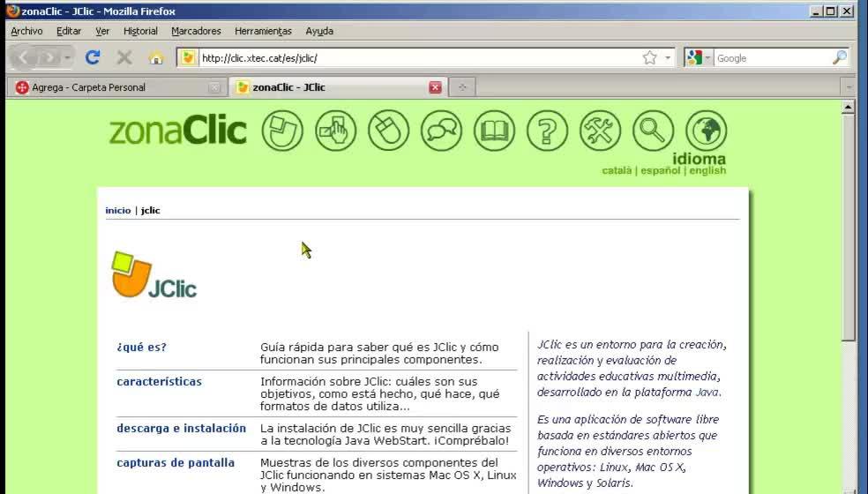Click the search magnifier in Google box
This screenshot has height=494, width=868.
(839, 57)
